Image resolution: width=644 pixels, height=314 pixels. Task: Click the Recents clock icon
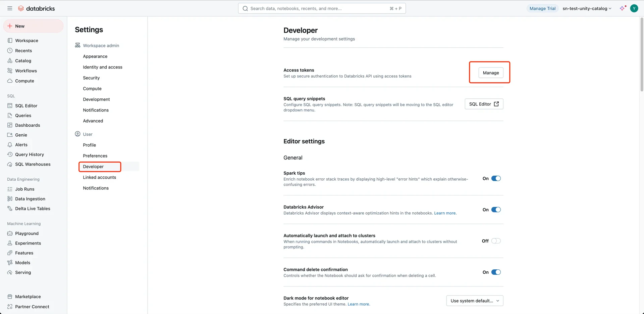coord(10,50)
